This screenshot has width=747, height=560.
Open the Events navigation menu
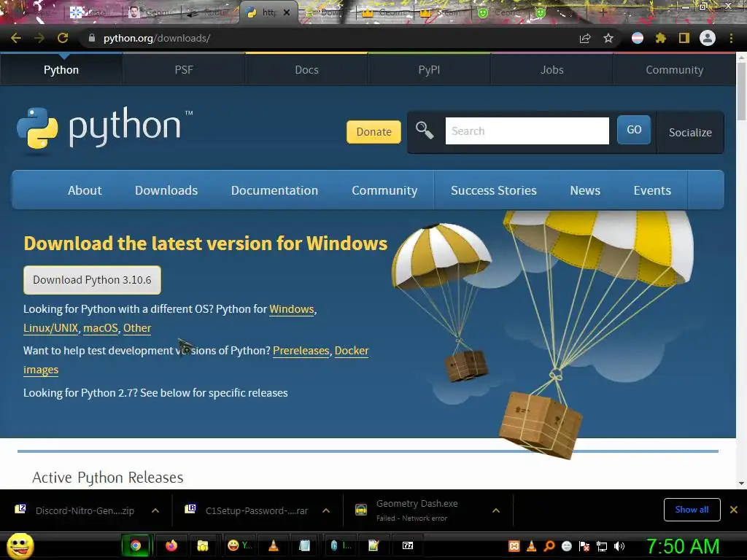pyautogui.click(x=652, y=190)
